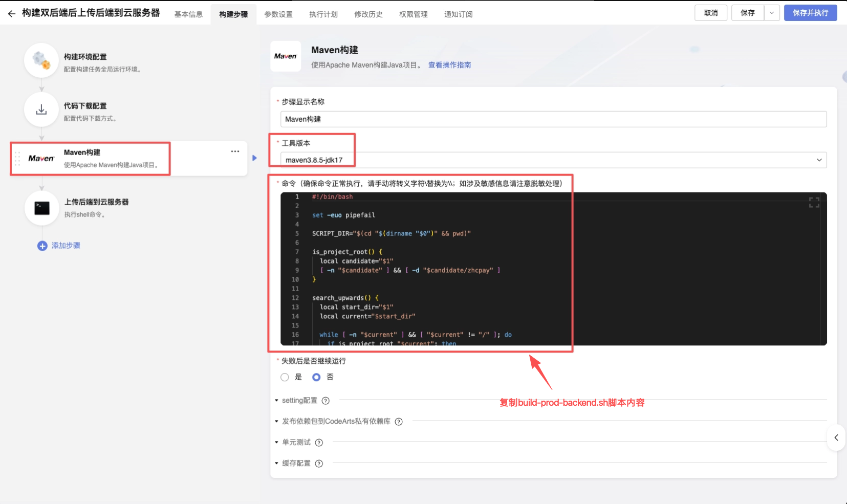The width and height of the screenshot is (847, 504).
Task: Switch to the 修改历史 tab
Action: 368,14
